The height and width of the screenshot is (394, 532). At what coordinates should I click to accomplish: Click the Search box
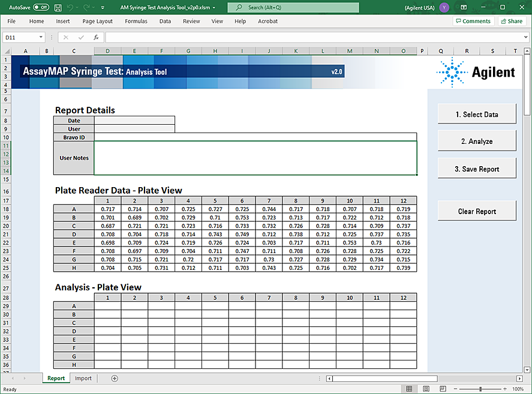pyautogui.click(x=293, y=7)
